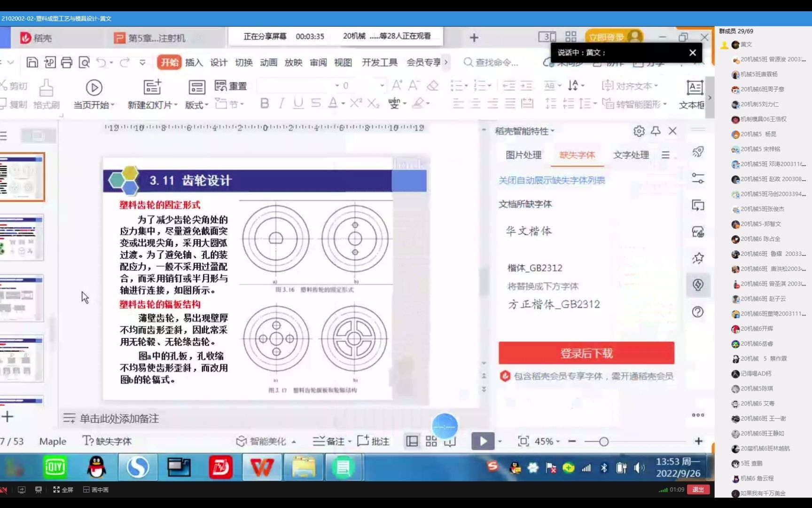Toggle italic formatting I
The height and width of the screenshot is (508, 812).
pos(281,103)
